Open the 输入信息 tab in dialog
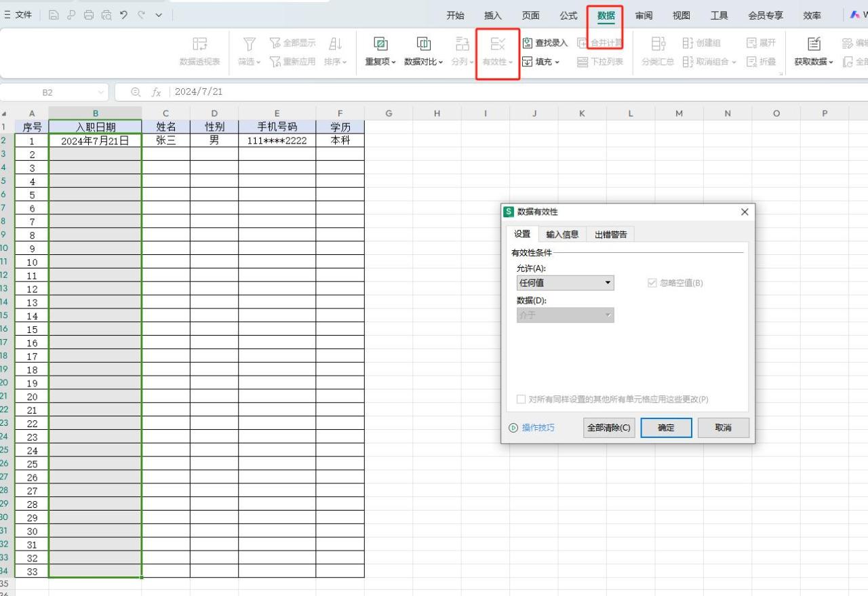The height and width of the screenshot is (596, 868). click(562, 235)
